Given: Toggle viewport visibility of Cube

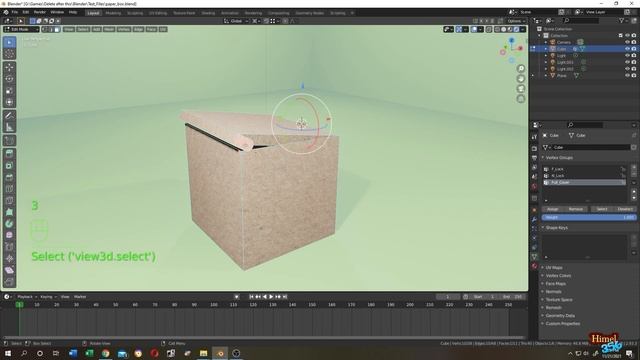Looking at the screenshot, I should click(x=627, y=49).
